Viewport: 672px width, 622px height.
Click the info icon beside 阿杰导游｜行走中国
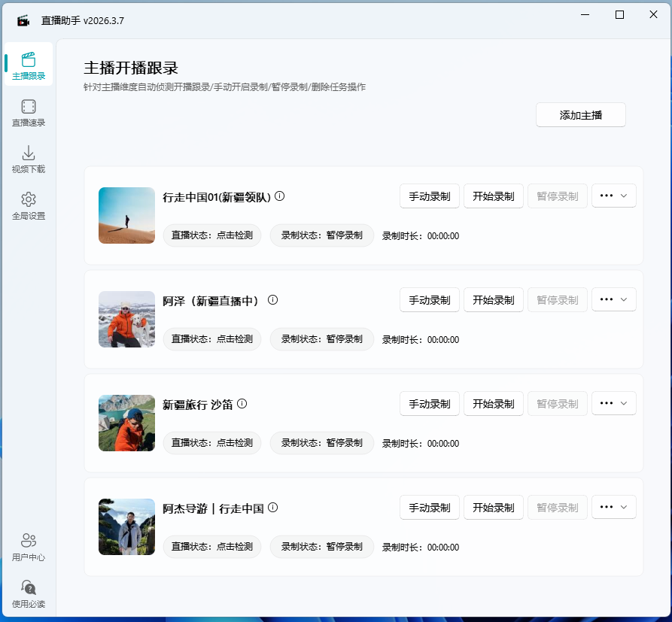(x=272, y=505)
